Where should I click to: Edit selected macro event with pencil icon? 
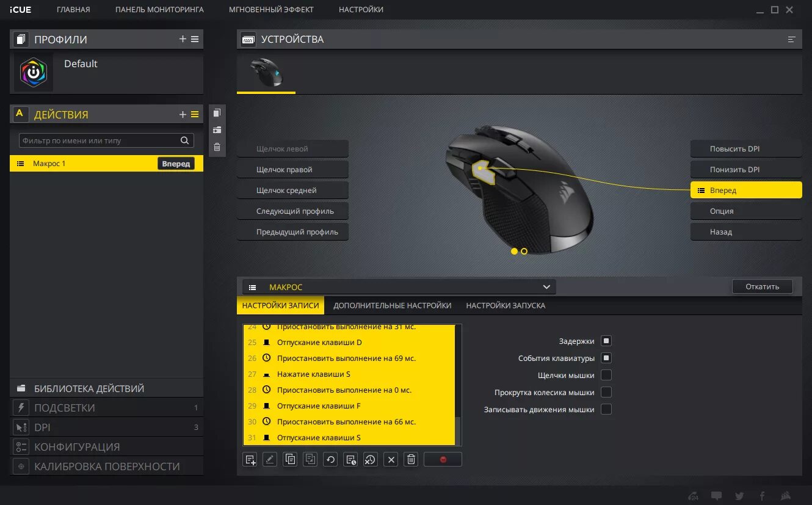[x=270, y=460]
